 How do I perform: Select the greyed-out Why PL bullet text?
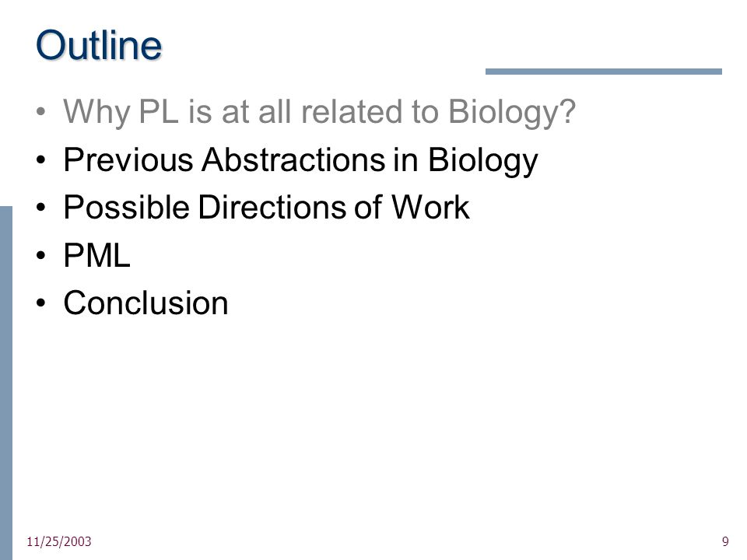[320, 112]
